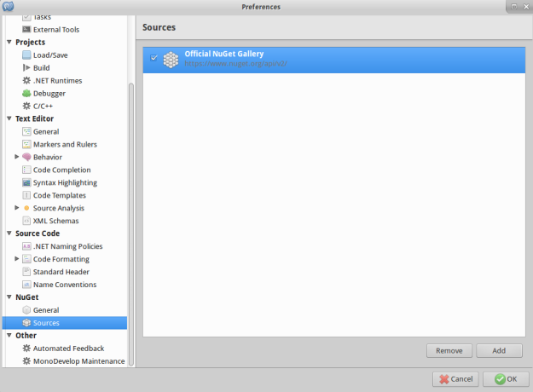This screenshot has width=533, height=392.
Task: Click the .NET Naming Policies icon
Action: (26, 246)
